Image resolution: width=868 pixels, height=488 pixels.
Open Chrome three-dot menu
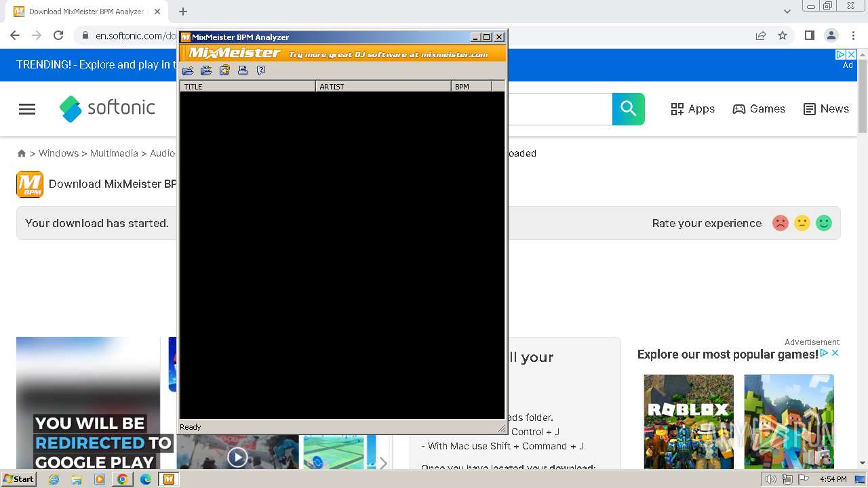[853, 35]
